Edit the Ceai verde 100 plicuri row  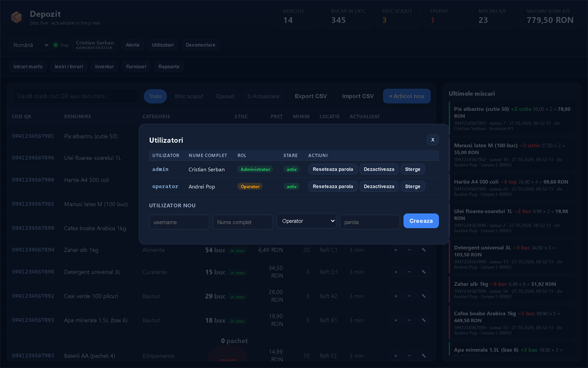pos(423,296)
